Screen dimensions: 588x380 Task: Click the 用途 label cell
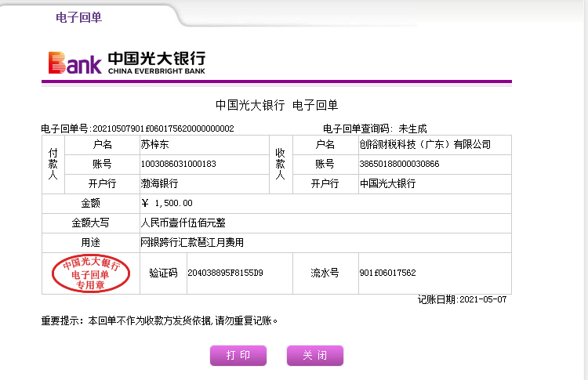(x=91, y=242)
